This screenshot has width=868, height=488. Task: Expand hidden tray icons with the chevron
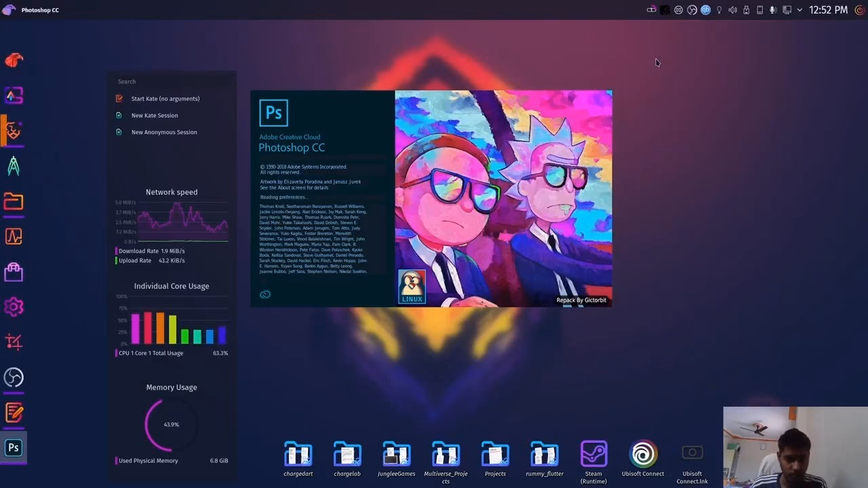coord(800,9)
